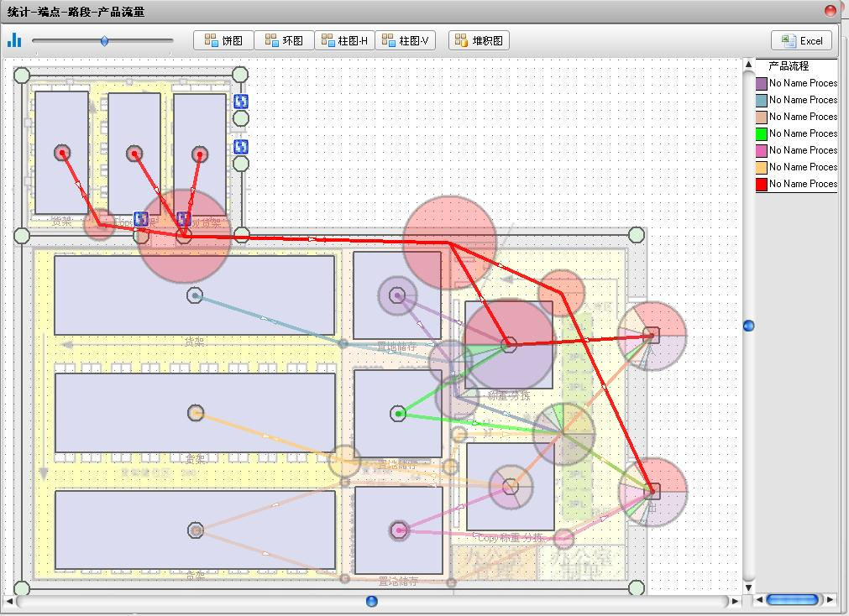
Task: Click the canvas horizontal scrollbar left arrow
Action: point(9,601)
